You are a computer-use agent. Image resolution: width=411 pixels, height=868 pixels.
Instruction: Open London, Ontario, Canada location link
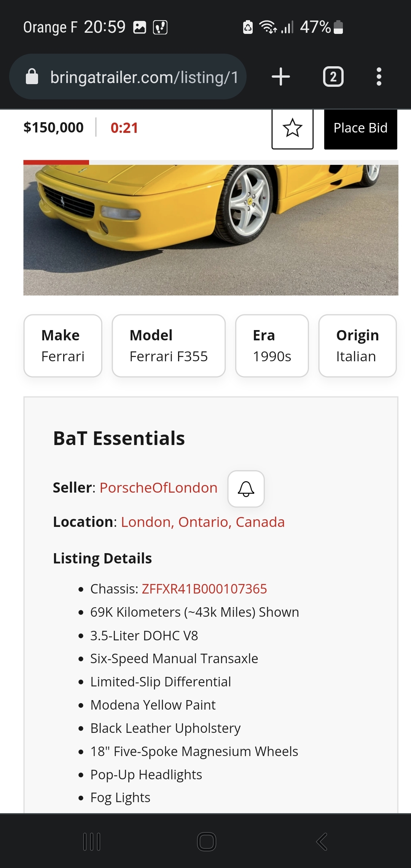(x=202, y=522)
